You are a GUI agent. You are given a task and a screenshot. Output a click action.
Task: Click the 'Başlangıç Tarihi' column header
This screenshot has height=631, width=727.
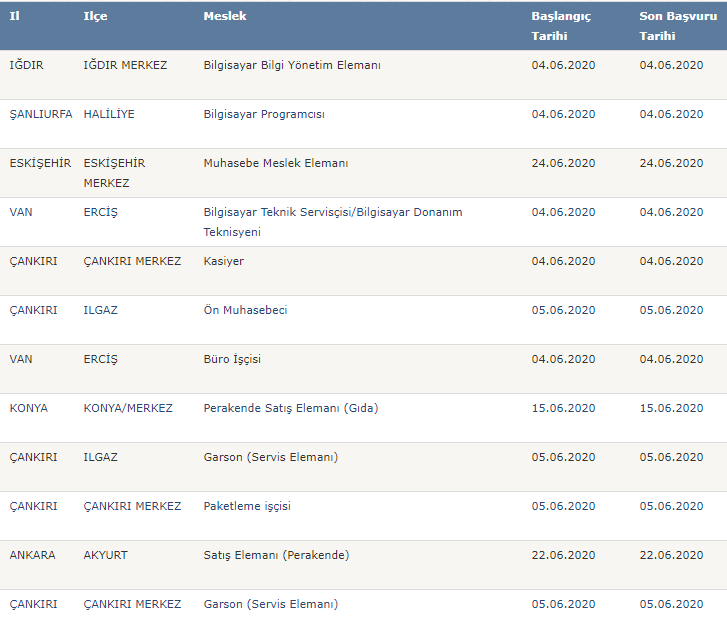(x=561, y=26)
